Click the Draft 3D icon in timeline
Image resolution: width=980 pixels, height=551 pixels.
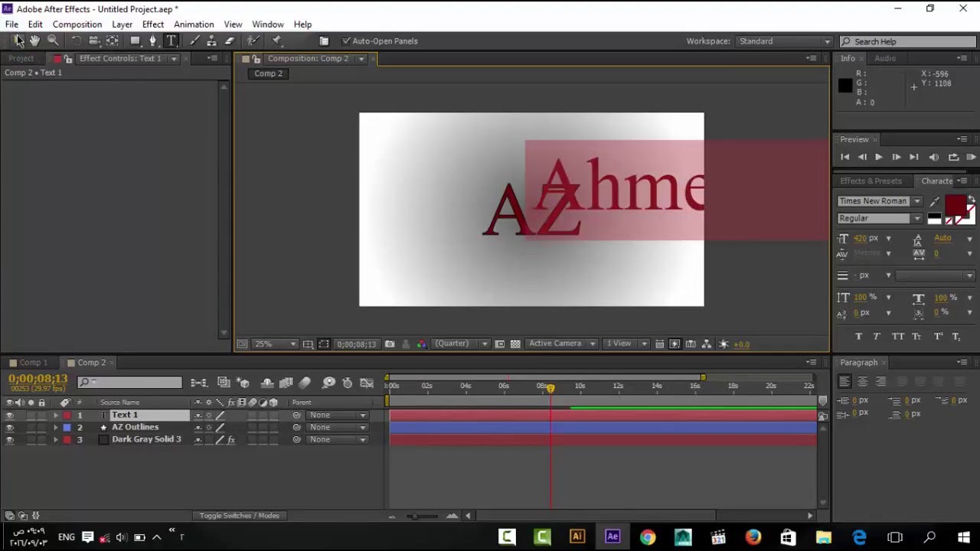click(x=243, y=383)
